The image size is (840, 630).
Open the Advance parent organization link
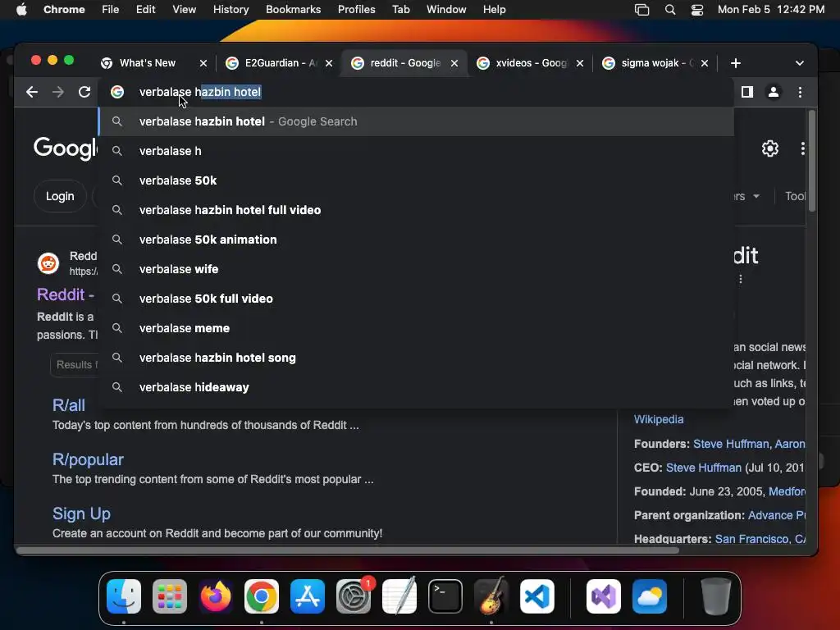pyautogui.click(x=777, y=515)
